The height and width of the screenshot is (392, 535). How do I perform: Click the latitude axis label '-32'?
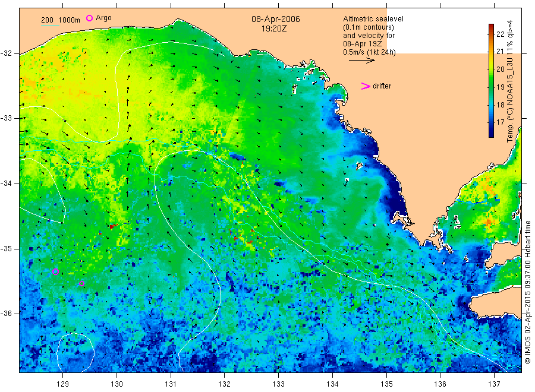coord(7,53)
